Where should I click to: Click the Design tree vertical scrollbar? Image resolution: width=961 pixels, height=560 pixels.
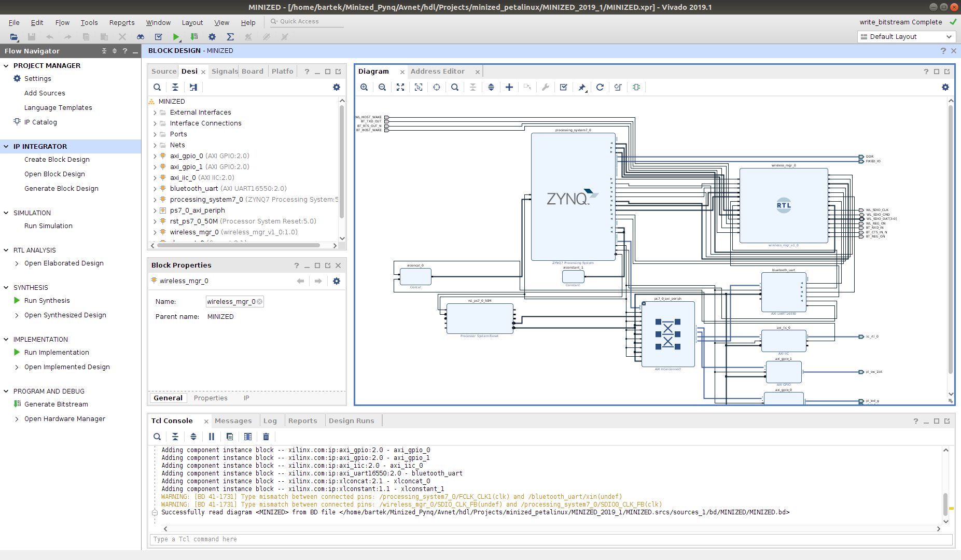coord(342,162)
